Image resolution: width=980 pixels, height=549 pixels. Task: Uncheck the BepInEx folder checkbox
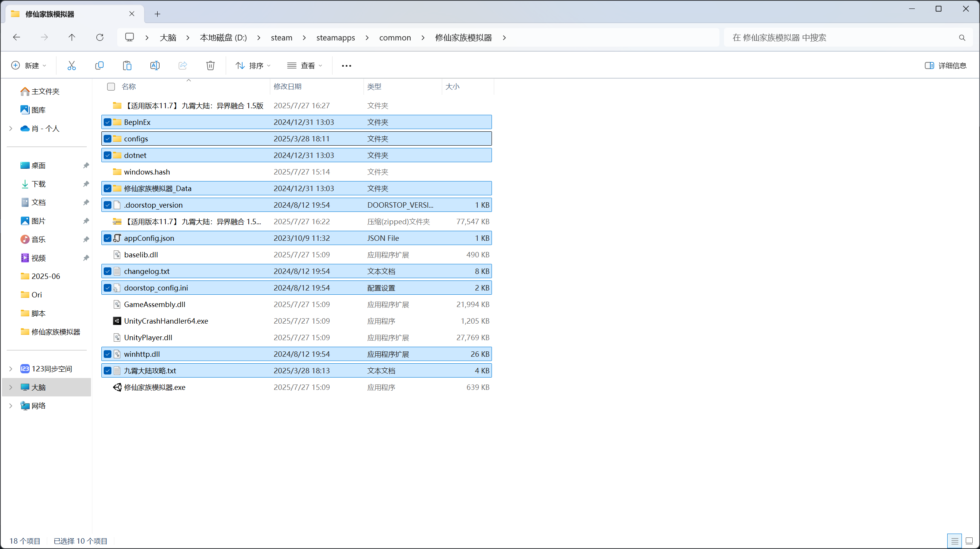pyautogui.click(x=108, y=122)
